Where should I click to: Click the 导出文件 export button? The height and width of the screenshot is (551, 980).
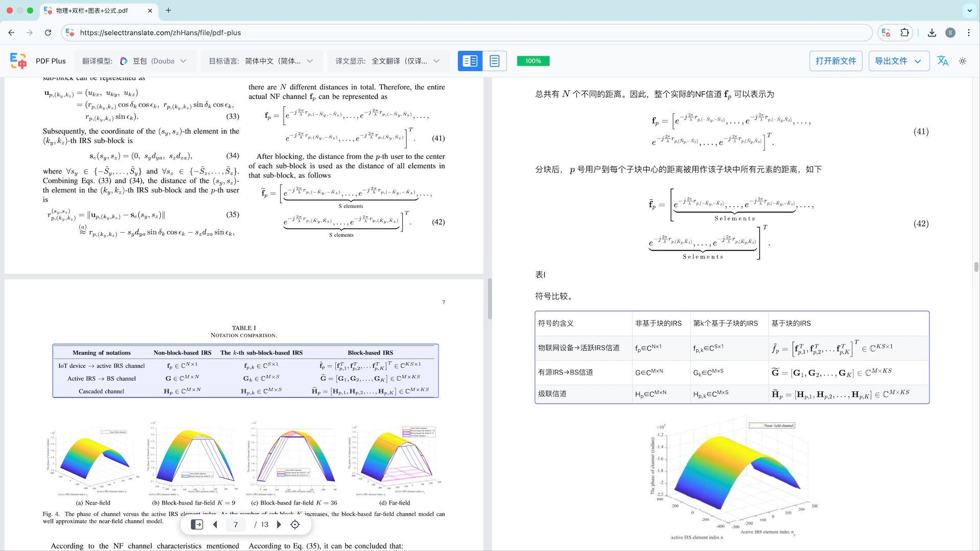pos(898,61)
